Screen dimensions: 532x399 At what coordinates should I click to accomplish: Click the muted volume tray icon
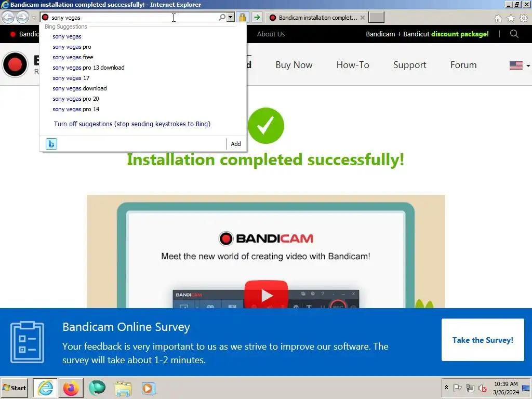(482, 388)
